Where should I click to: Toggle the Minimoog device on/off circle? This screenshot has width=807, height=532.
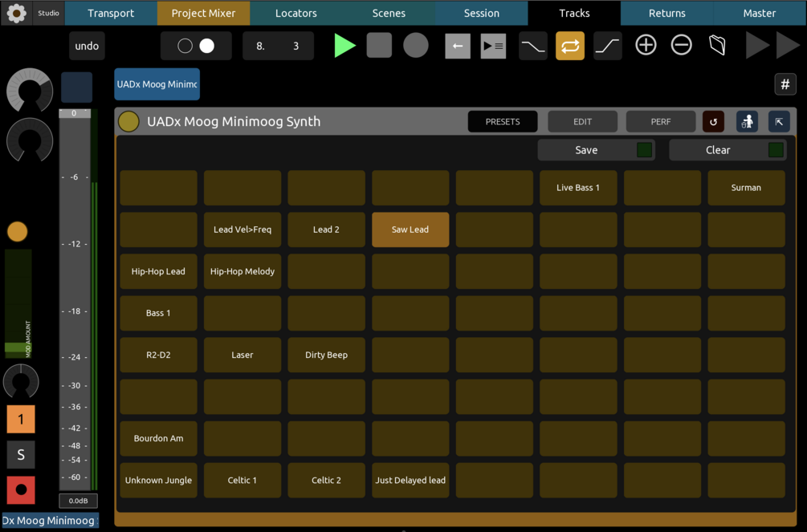coord(128,122)
